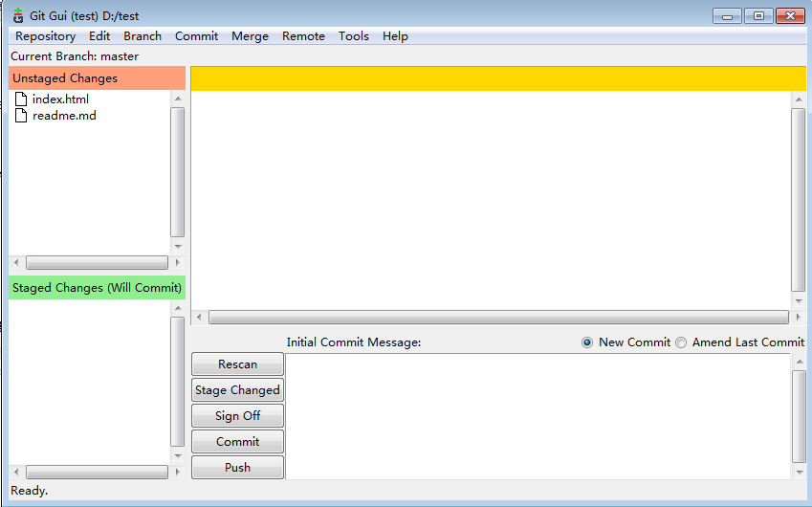Viewport: 812px width, 507px height.
Task: Click the Stage Changed button
Action: click(x=238, y=390)
